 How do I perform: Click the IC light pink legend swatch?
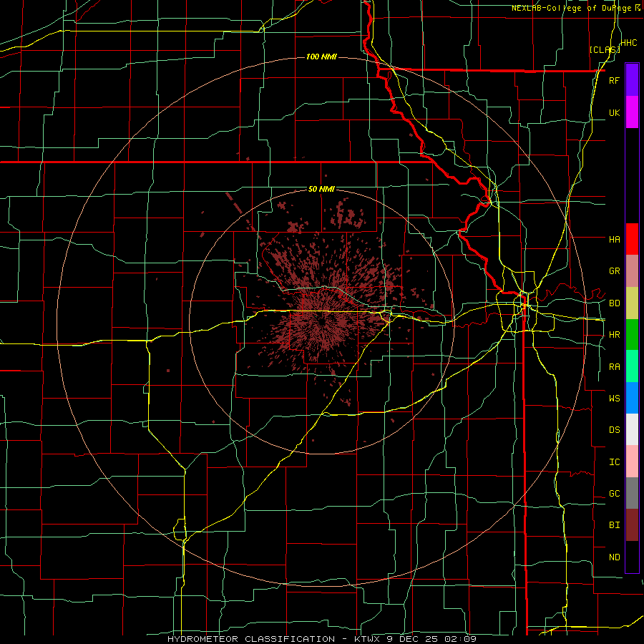632,462
